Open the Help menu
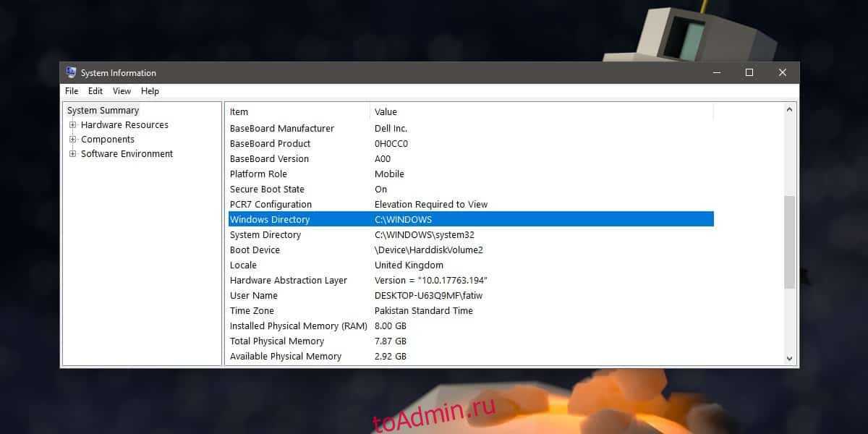The height and width of the screenshot is (434, 868). click(x=150, y=91)
